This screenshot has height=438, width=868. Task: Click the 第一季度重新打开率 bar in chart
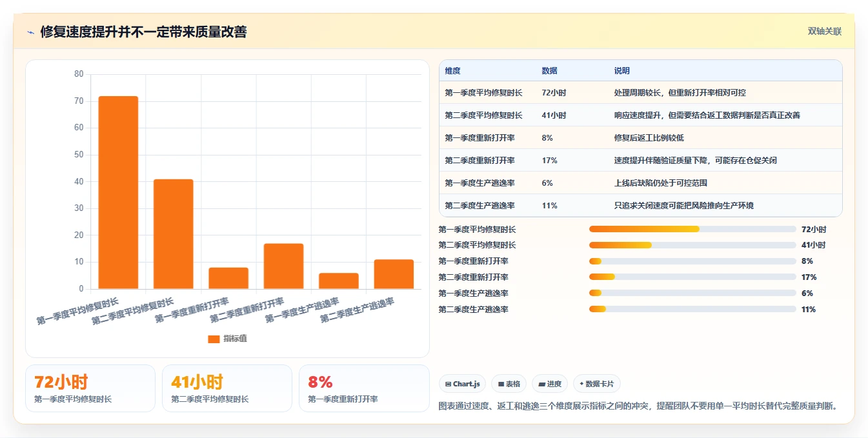click(228, 278)
